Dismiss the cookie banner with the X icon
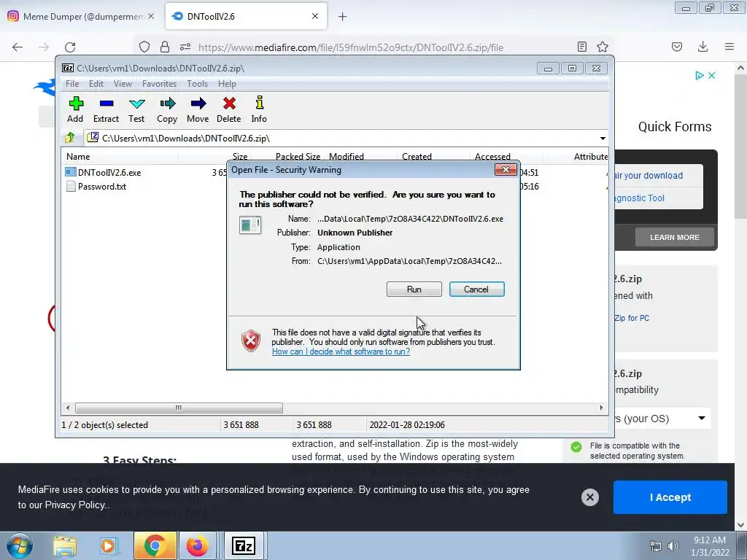The width and height of the screenshot is (747, 560). coord(589,497)
